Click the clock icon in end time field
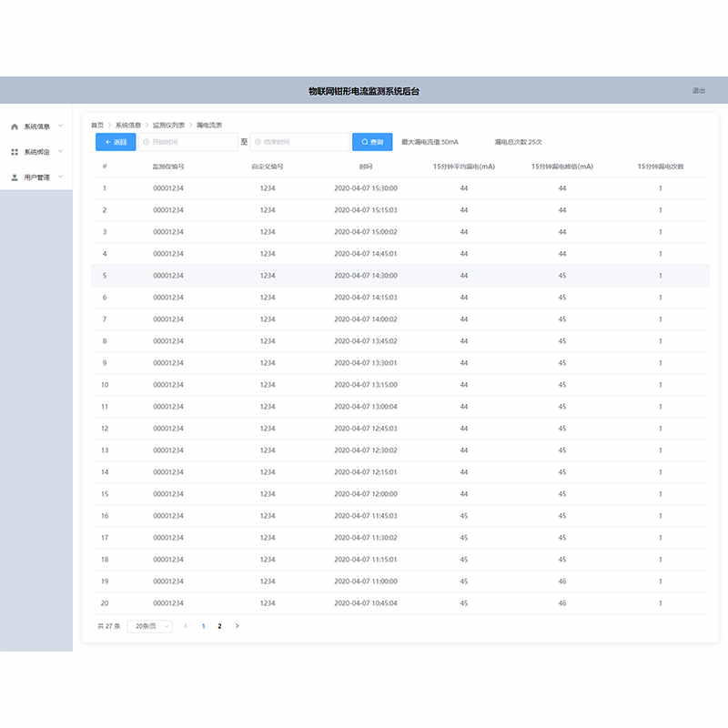This screenshot has width=728, height=728. point(258,142)
